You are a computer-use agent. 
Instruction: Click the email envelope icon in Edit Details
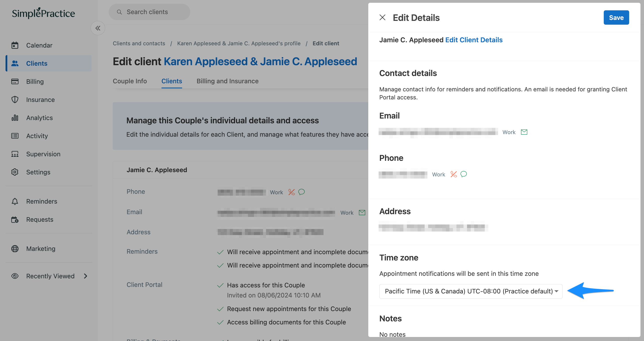tap(524, 132)
